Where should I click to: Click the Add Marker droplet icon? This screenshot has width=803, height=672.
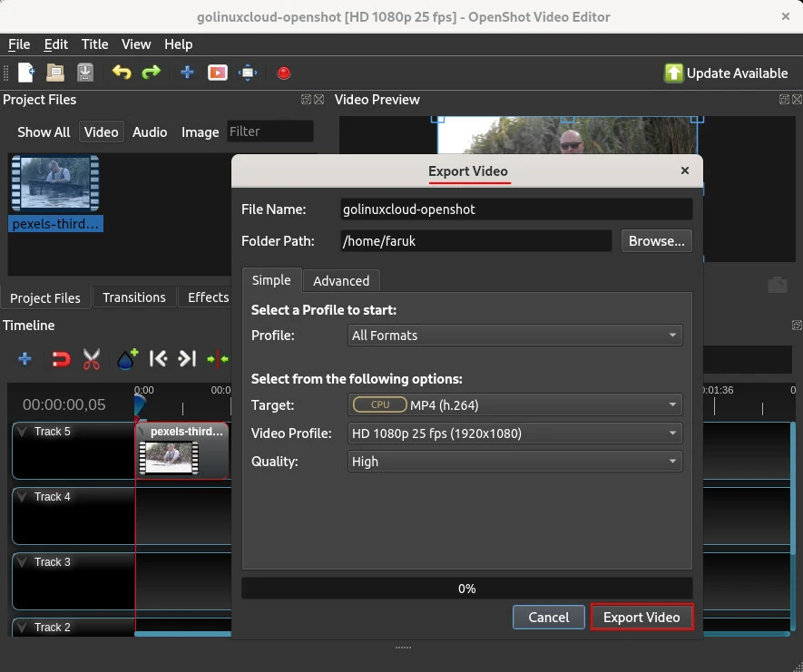(x=127, y=359)
